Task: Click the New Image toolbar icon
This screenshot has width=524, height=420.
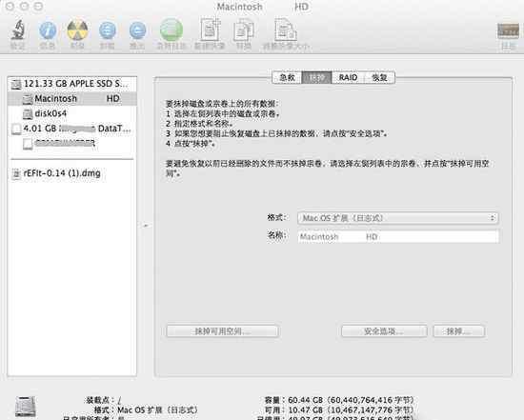Action: pos(210,30)
